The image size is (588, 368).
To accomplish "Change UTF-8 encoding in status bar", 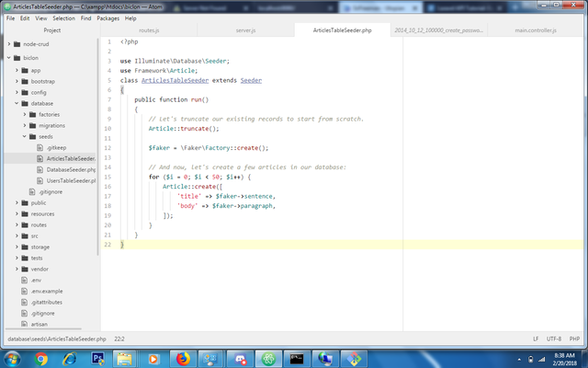I will (554, 339).
